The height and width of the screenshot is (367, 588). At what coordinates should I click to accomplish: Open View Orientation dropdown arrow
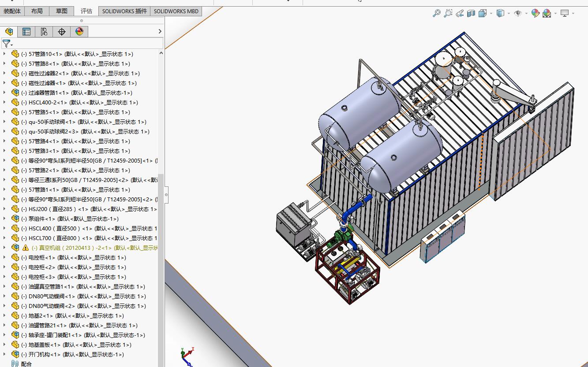491,13
